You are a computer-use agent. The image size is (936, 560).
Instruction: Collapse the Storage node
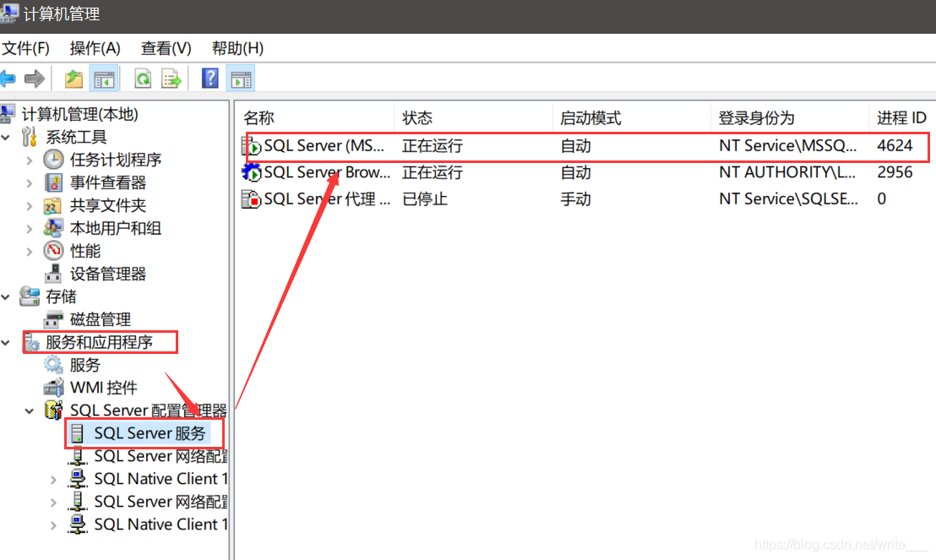pyautogui.click(x=6, y=296)
